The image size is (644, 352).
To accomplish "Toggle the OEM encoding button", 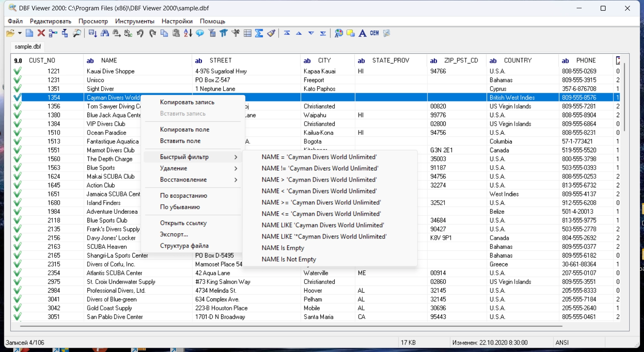I will coord(374,33).
